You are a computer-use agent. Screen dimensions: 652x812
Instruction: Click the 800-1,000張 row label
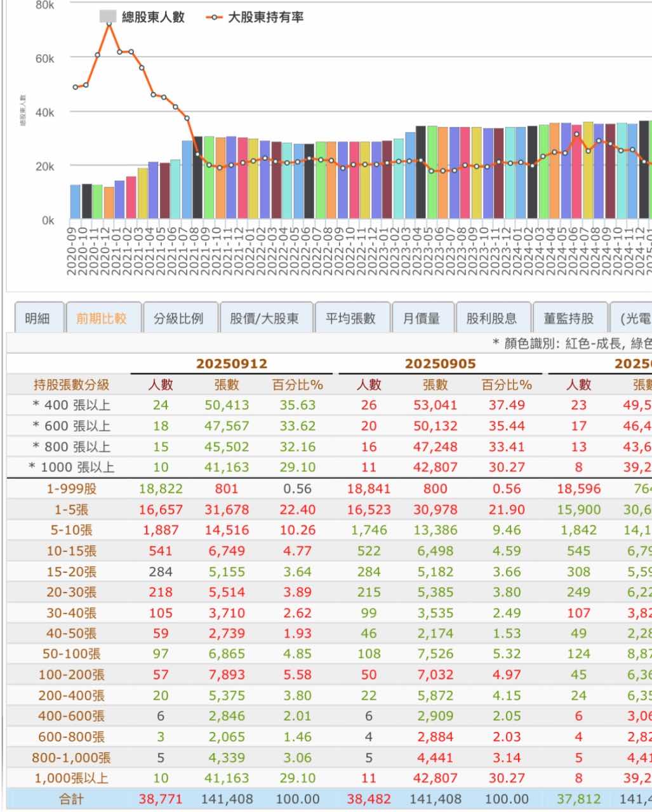pos(72,757)
